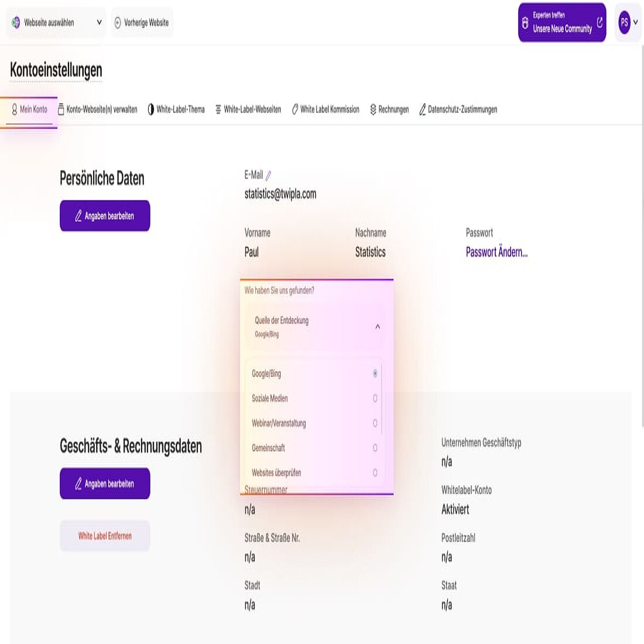Open the Webseite auswählen dropdown
This screenshot has height=644, width=644.
(x=56, y=22)
